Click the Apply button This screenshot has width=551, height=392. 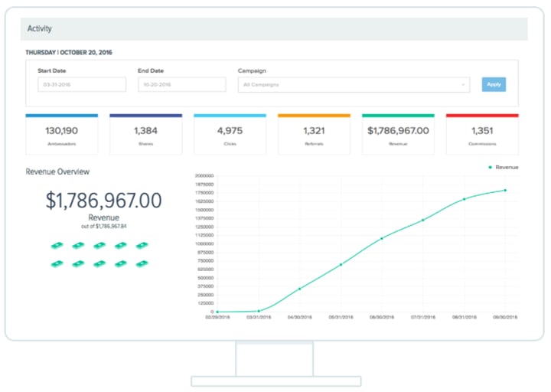494,84
